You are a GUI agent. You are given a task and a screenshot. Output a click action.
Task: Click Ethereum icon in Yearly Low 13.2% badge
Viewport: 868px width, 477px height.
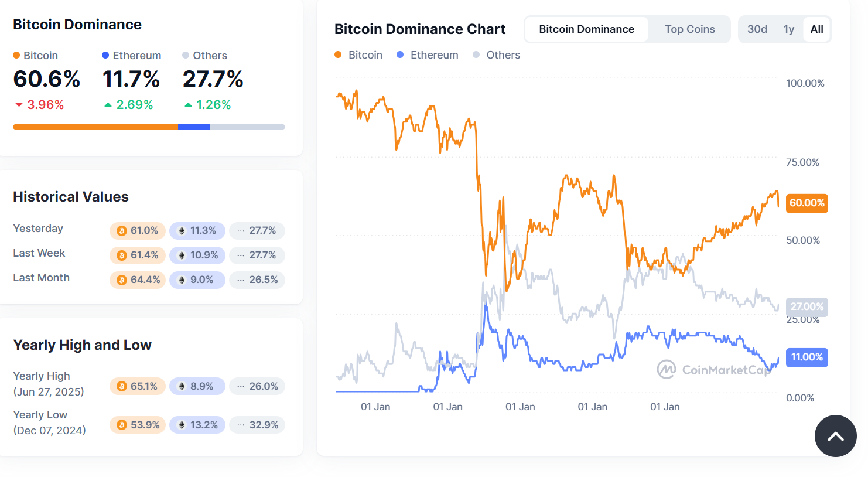182,425
